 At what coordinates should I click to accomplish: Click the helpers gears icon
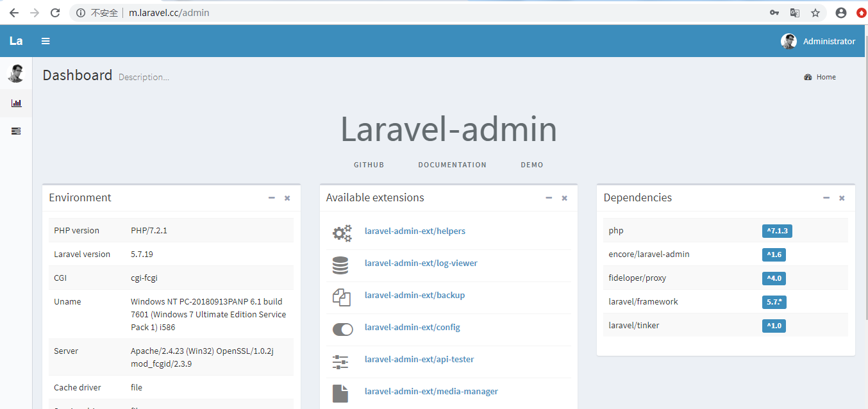click(342, 233)
